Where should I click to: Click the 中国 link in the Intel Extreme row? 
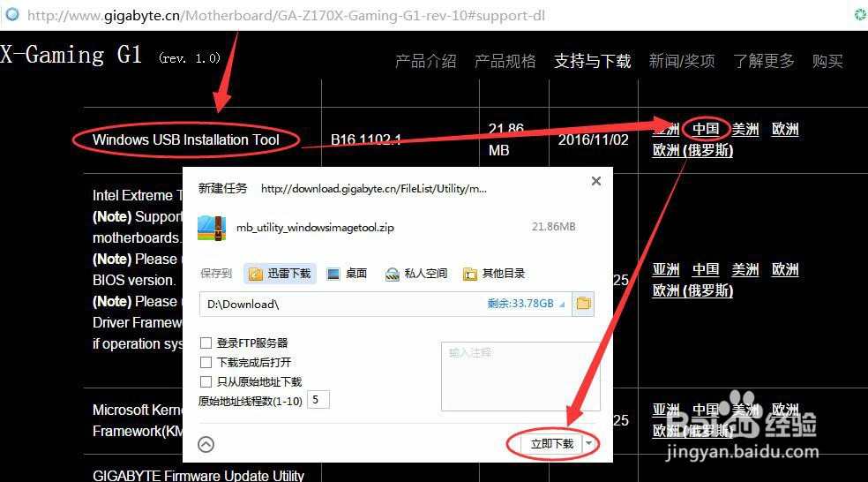coord(706,270)
